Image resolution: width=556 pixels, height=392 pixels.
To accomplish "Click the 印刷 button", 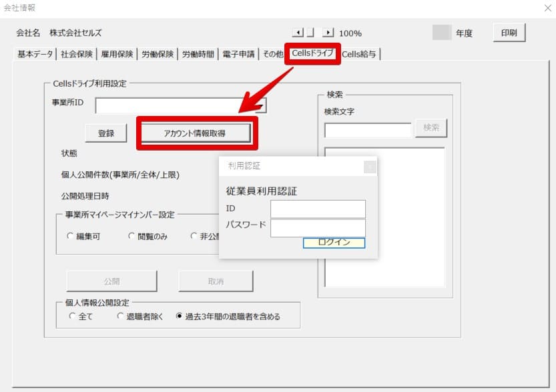I will (x=509, y=33).
